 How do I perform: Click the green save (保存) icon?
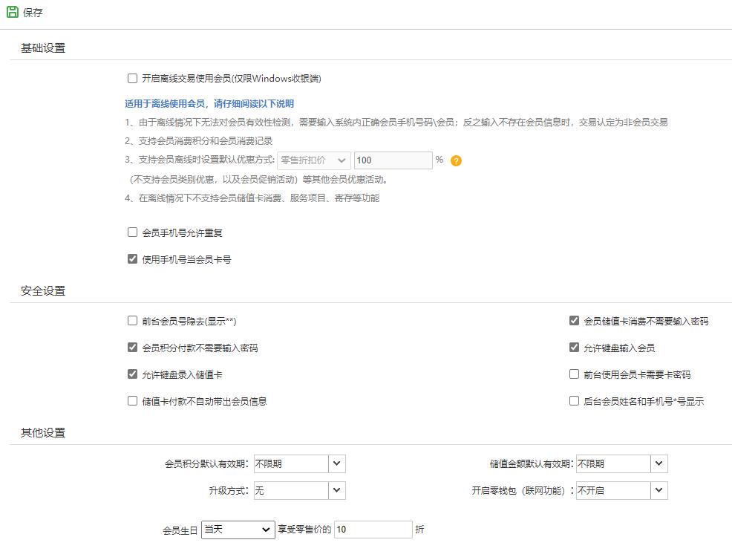point(13,12)
